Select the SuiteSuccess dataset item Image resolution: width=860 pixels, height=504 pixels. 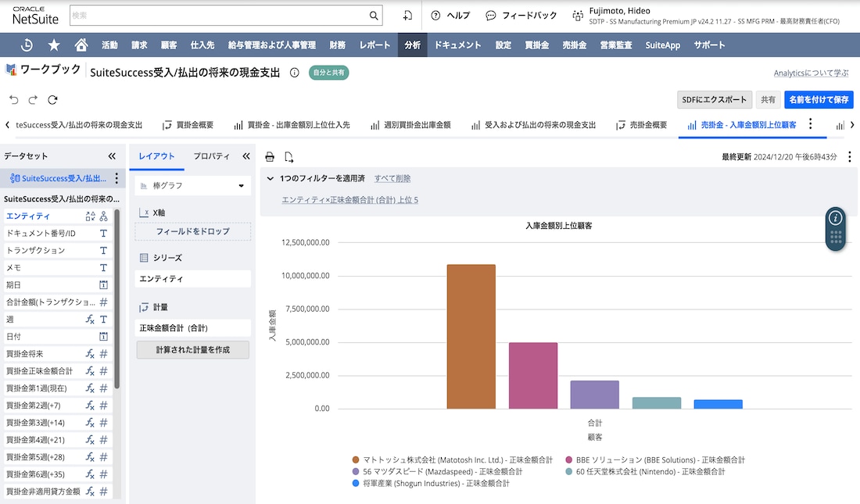pyautogui.click(x=58, y=178)
